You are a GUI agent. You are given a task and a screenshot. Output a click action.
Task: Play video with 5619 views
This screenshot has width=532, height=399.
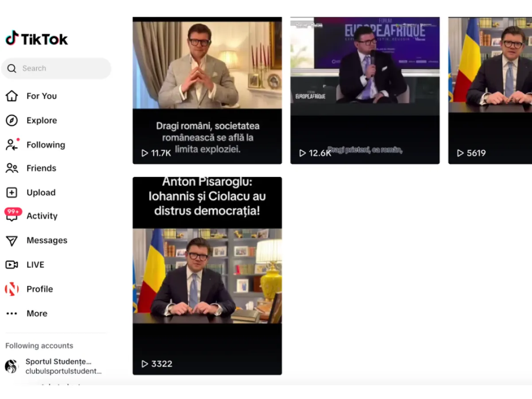(490, 90)
